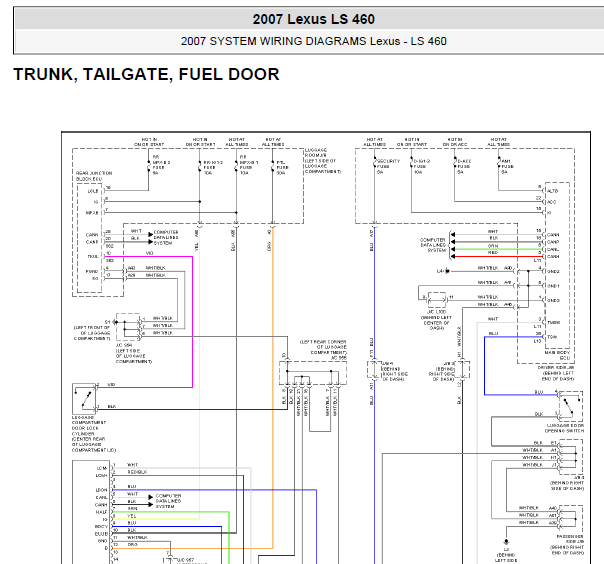The width and height of the screenshot is (604, 564).
Task: Click the 'J/C 554 (LEFT SIDE OF LUGGAGE COMPARTMENT)' label
Action: point(134,353)
